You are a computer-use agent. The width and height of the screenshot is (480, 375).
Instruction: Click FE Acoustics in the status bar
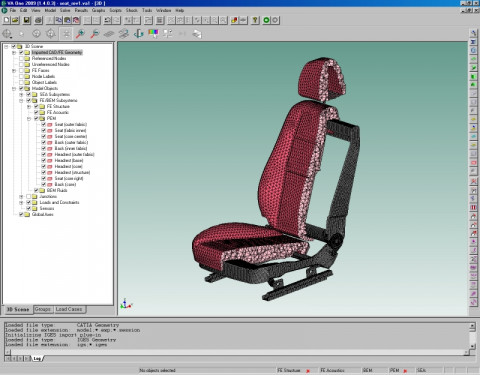332,370
